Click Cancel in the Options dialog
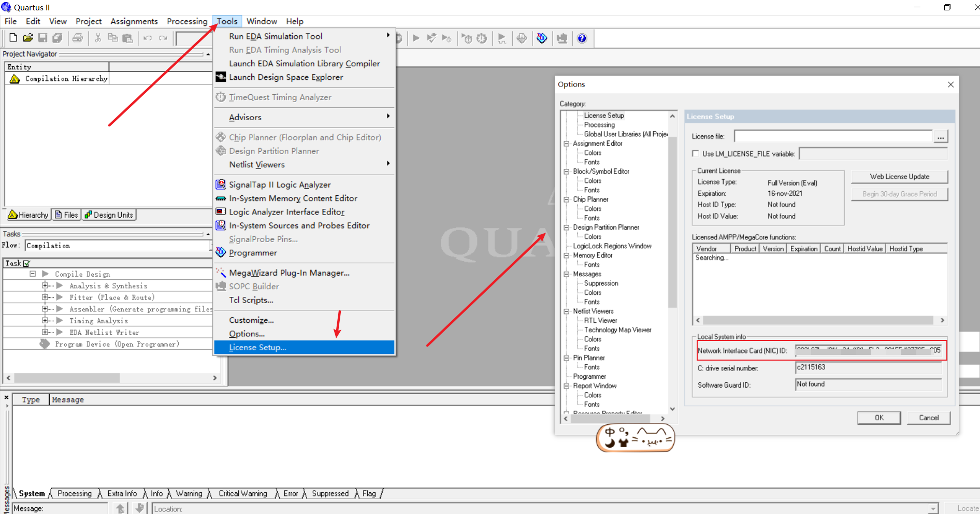 pos(929,418)
